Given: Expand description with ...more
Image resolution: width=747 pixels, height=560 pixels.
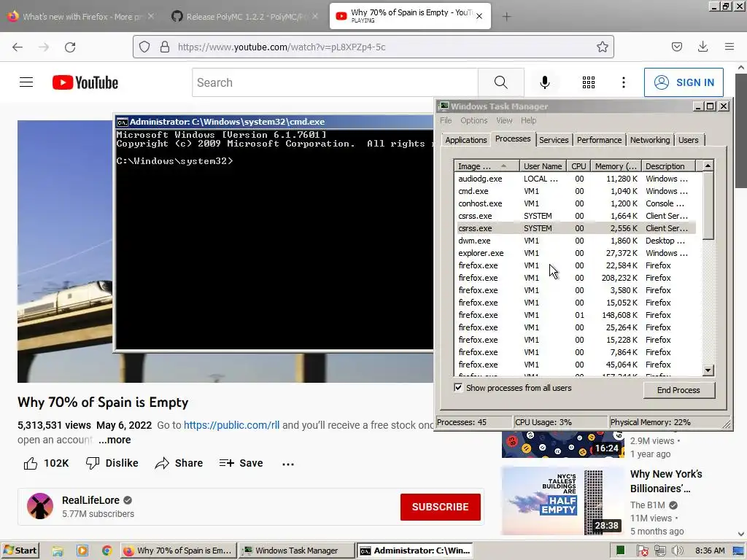Looking at the screenshot, I should coord(115,440).
